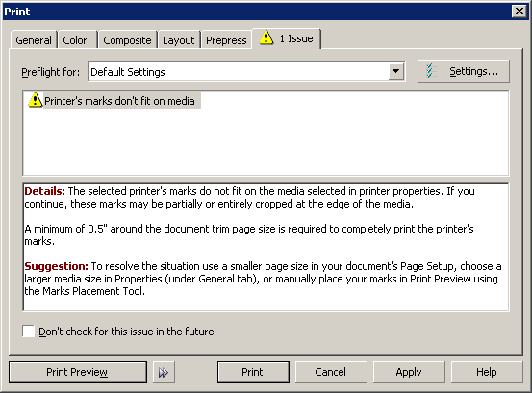Go to the Layout tab
This screenshot has width=532, height=393.
(x=179, y=40)
